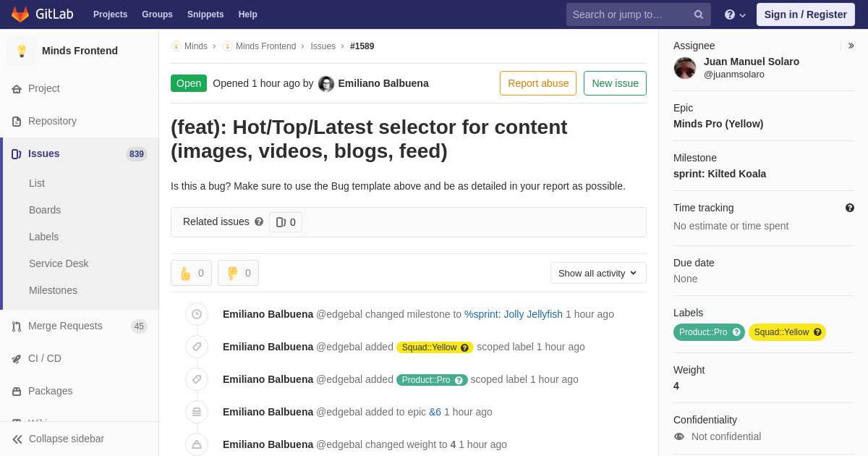This screenshot has width=868, height=456.
Task: Click the Packages icon in sidebar
Action: click(x=17, y=391)
